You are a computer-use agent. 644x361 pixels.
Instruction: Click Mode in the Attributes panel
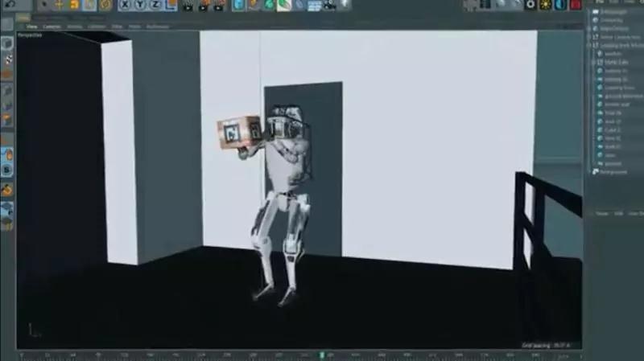tap(601, 213)
